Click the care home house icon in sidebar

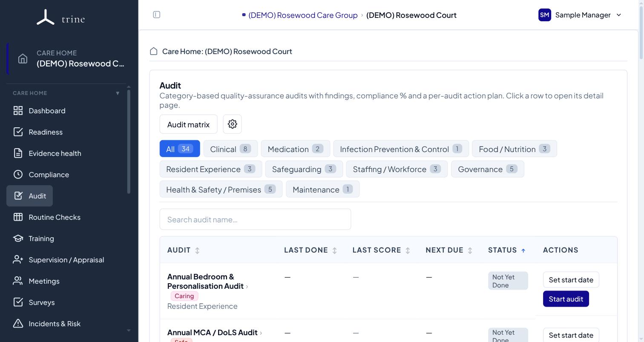tap(23, 59)
